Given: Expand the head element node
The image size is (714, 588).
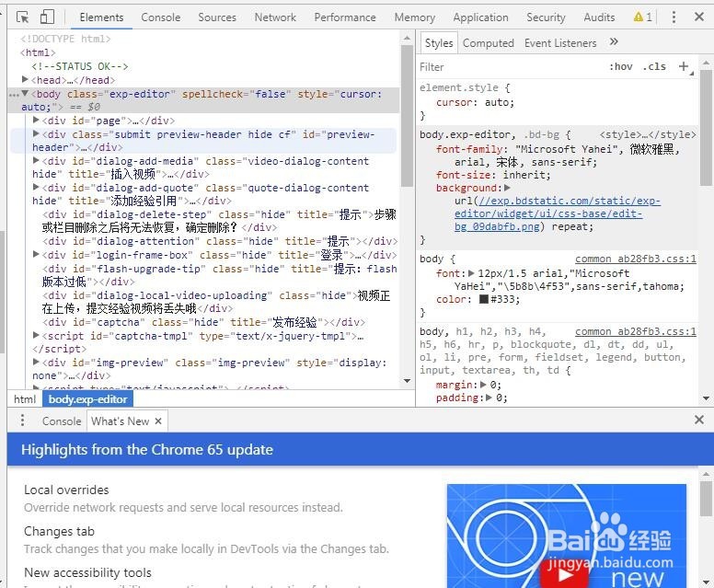Looking at the screenshot, I should [x=25, y=80].
